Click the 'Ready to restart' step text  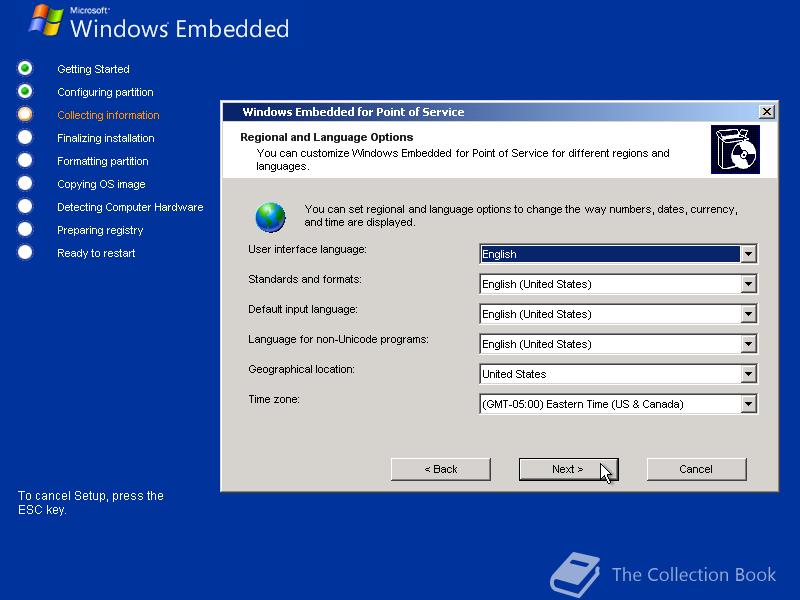96,253
